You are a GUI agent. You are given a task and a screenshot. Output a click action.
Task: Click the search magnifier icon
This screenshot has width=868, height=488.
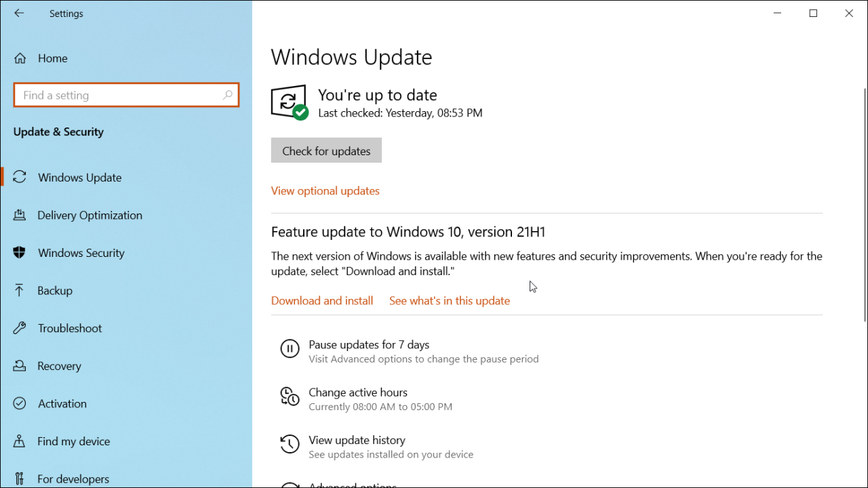click(x=228, y=96)
